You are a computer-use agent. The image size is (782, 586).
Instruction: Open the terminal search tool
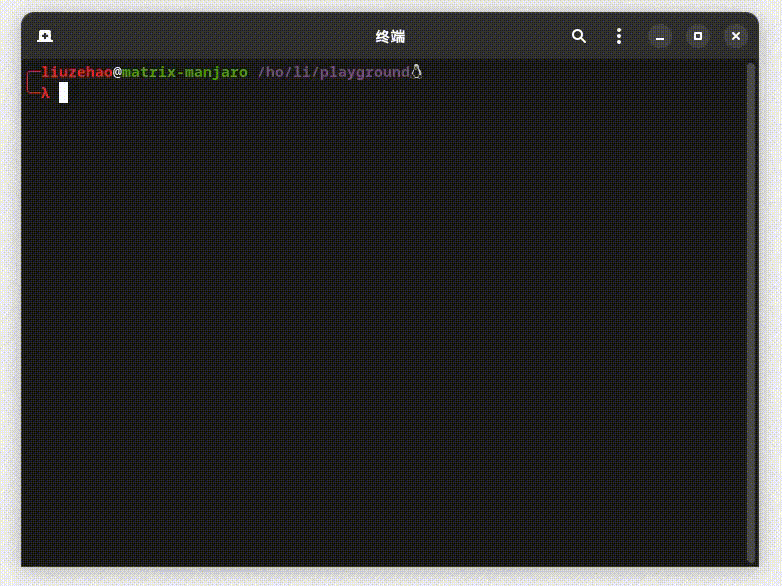[x=579, y=36]
